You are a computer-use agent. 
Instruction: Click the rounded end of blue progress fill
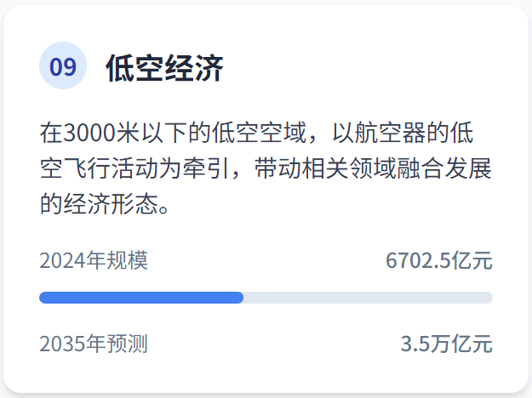coord(239,298)
